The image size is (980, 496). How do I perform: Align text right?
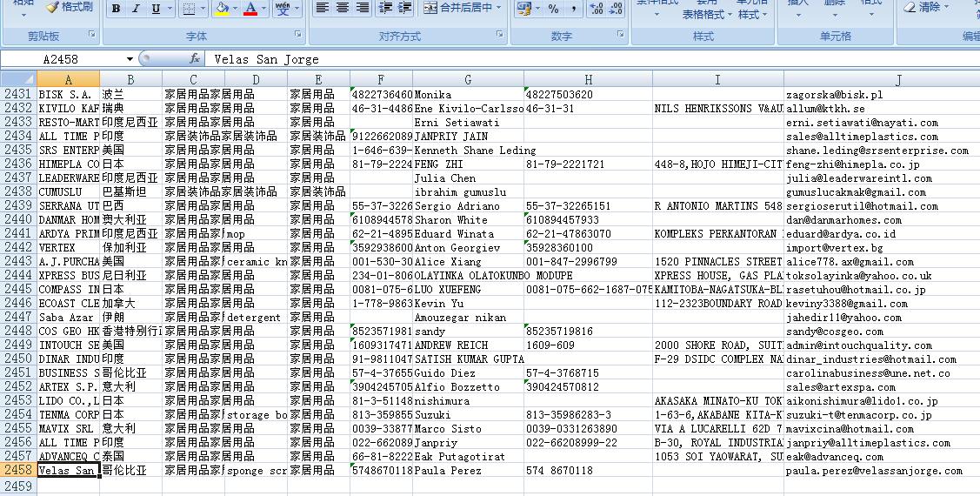363,8
